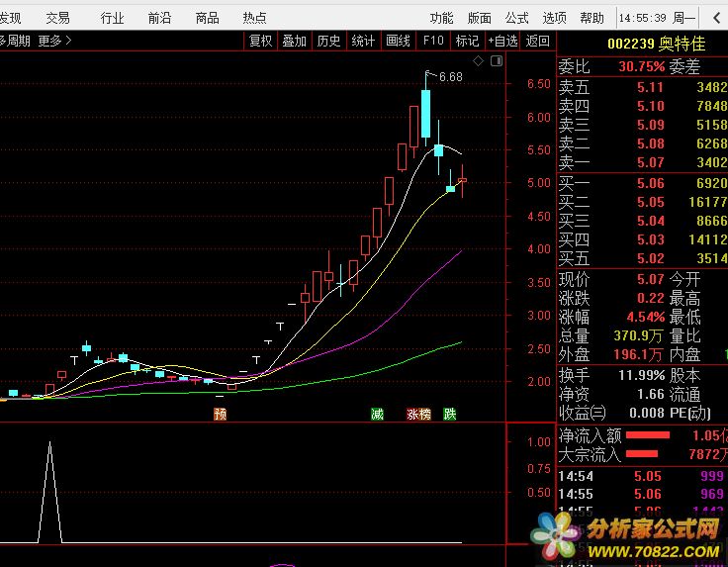Click the 委比 value 30.75%
The width and height of the screenshot is (728, 567).
click(x=642, y=67)
